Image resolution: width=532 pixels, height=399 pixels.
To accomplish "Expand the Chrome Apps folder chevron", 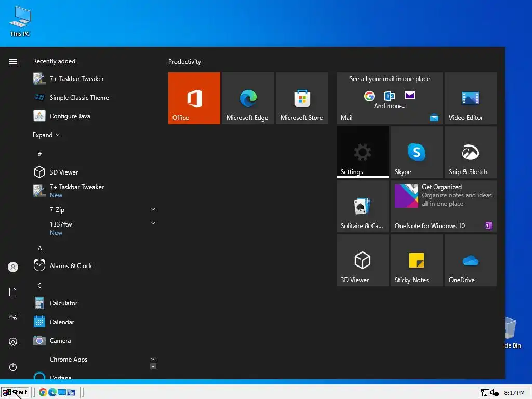I will pos(153,359).
